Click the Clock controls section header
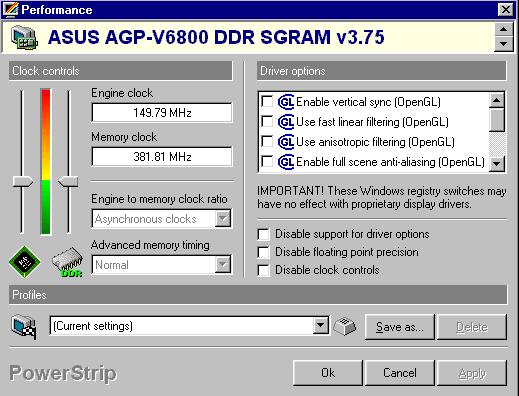Screen dimensions: 519x396 (120, 71)
